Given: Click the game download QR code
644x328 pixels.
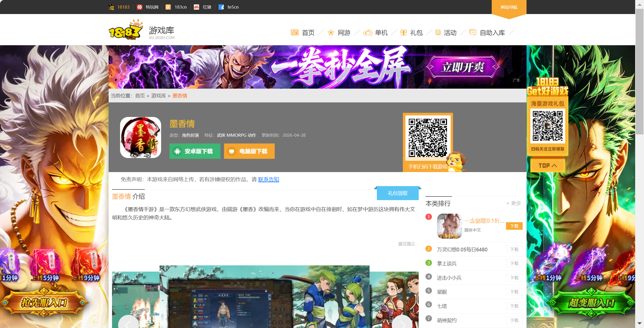Looking at the screenshot, I should click(428, 138).
